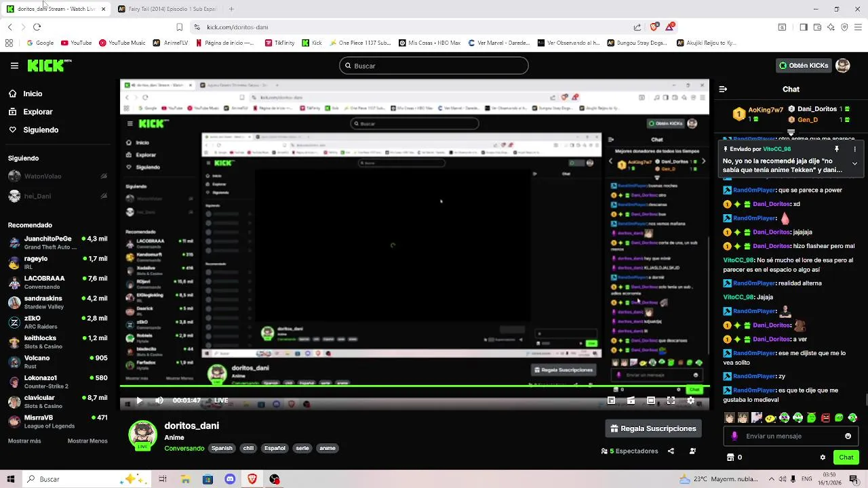Open the Brave Leo AI icon
This screenshot has width=868, height=488.
(831, 27)
